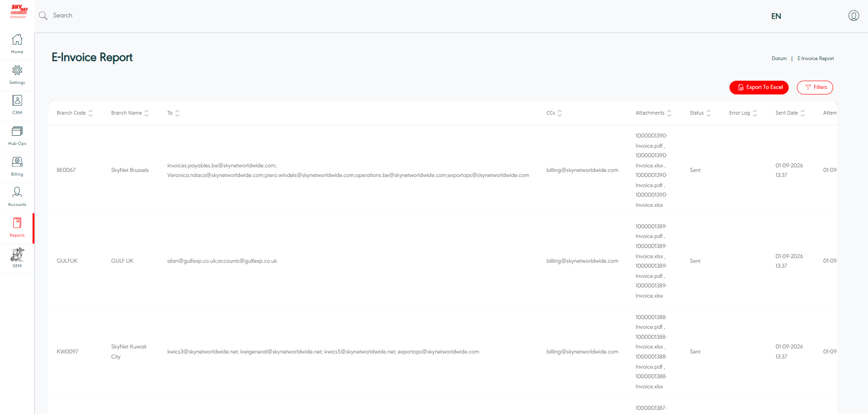
Task: Click 1000001388 attachments list
Action: (652, 352)
